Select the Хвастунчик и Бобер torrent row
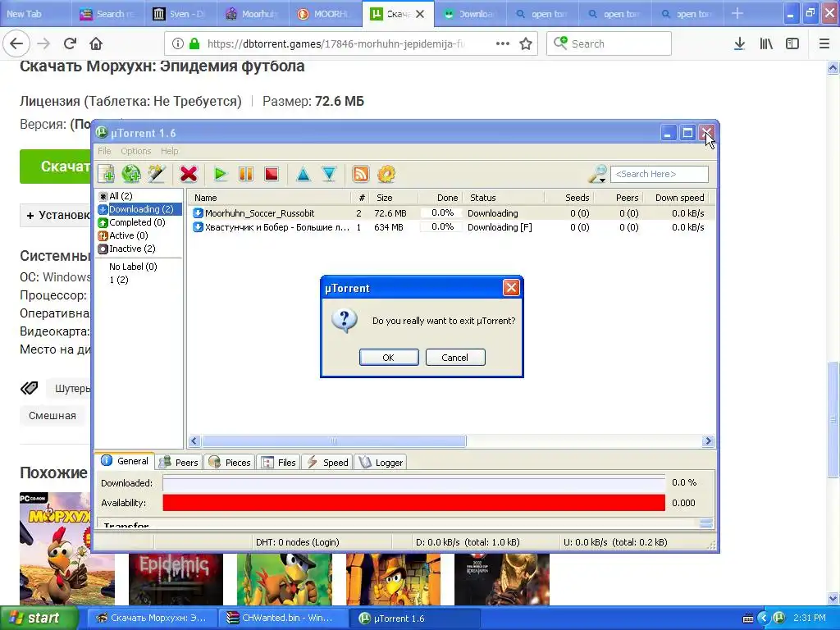The image size is (840, 630). click(x=450, y=227)
